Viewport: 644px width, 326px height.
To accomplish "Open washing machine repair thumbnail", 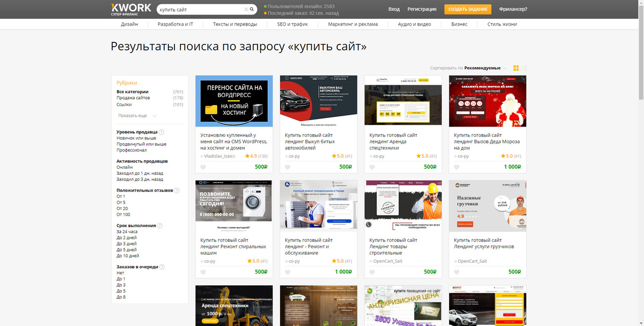I will pyautogui.click(x=234, y=206).
